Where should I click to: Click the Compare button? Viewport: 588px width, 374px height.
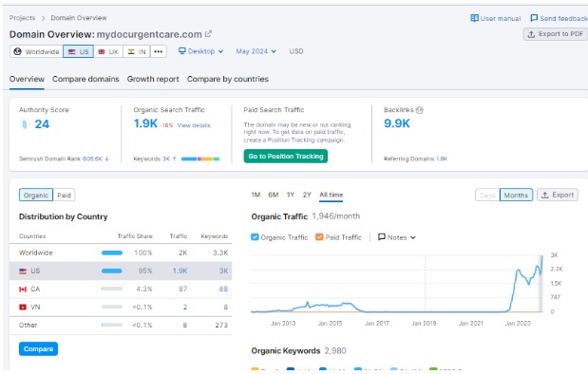pyautogui.click(x=38, y=349)
